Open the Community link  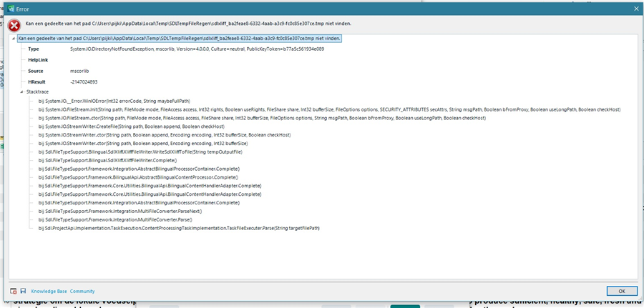[x=82, y=291]
